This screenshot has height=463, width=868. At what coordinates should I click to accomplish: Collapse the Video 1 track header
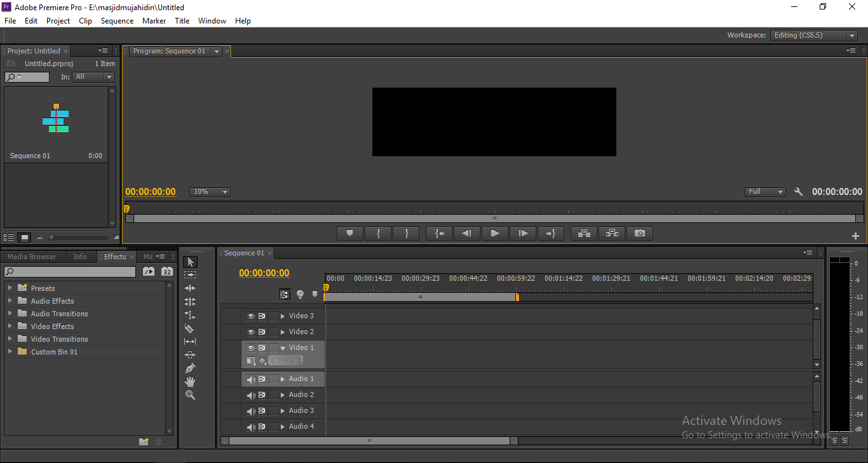pyautogui.click(x=283, y=347)
